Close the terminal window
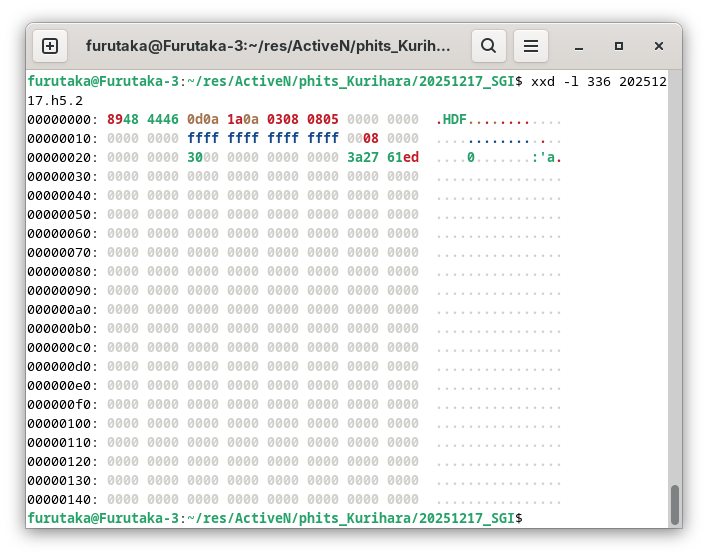Image resolution: width=708 pixels, height=557 pixels. pyautogui.click(x=659, y=46)
